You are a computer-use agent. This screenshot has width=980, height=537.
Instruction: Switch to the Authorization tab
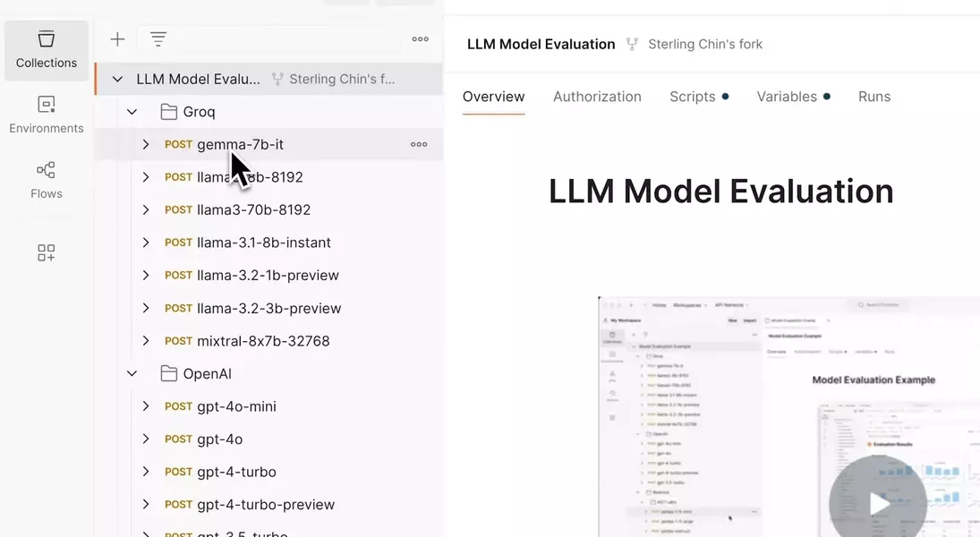point(597,97)
